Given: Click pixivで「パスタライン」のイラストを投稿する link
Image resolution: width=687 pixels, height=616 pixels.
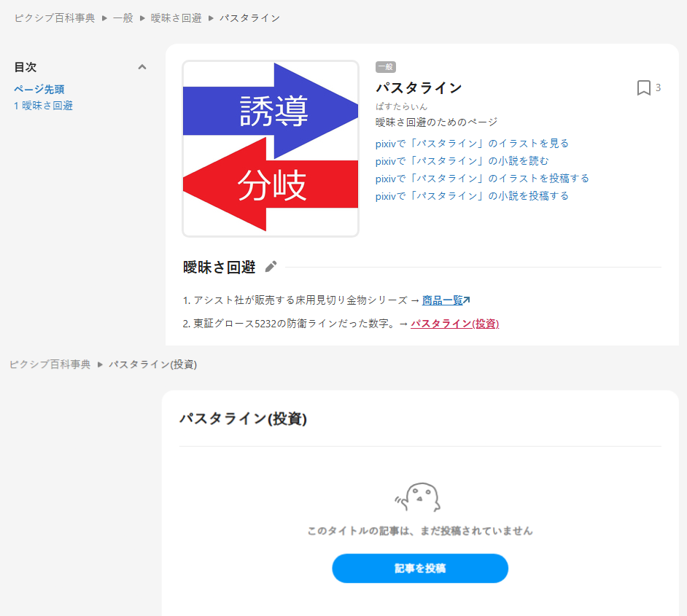Looking at the screenshot, I should pos(482,179).
